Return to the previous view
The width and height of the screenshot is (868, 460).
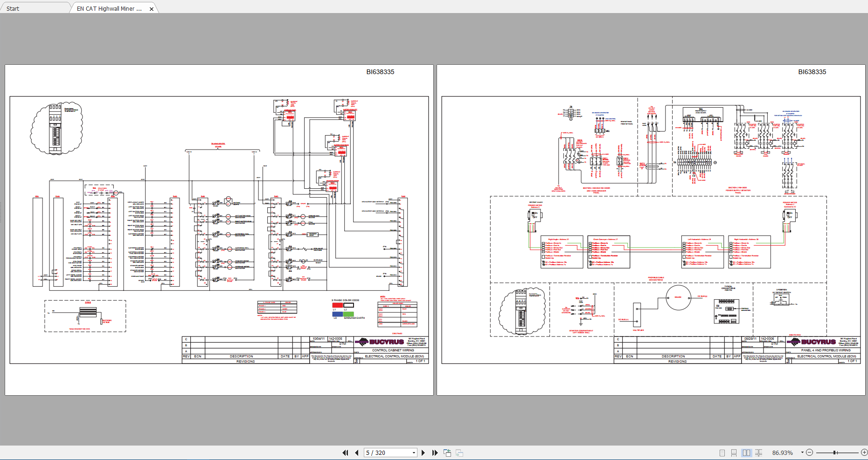click(447, 453)
